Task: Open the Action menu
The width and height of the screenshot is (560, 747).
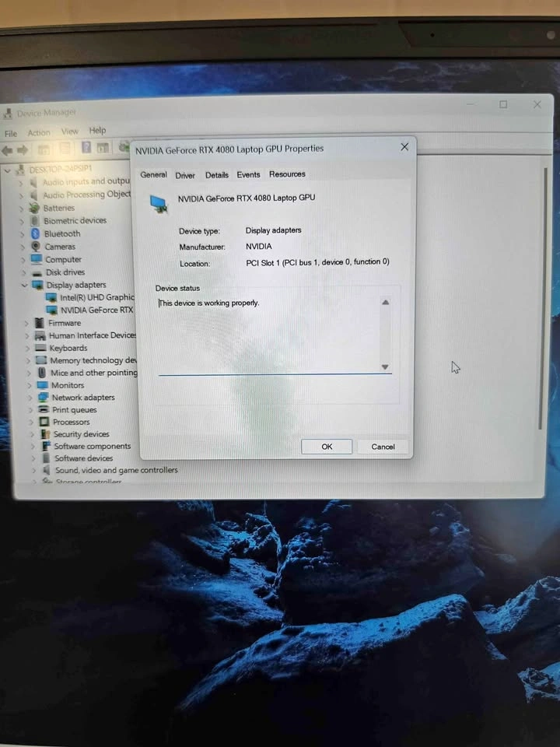Action: 39,133
